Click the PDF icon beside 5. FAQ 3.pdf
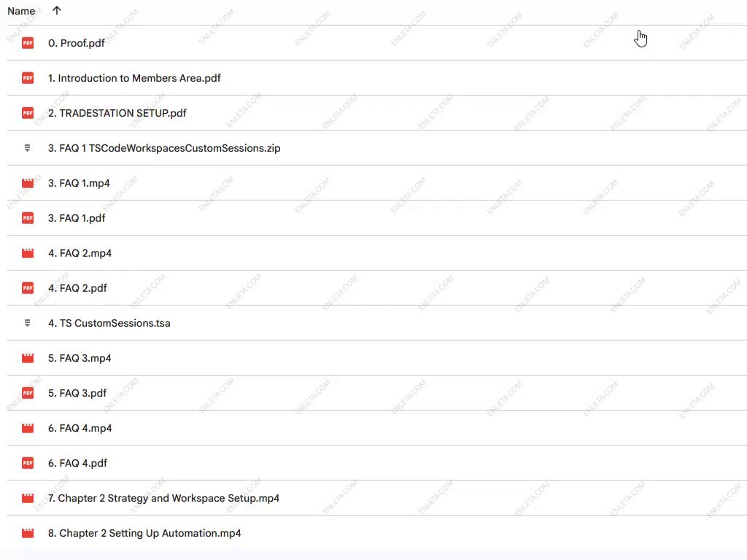Viewport: 747px width, 560px height. pyautogui.click(x=28, y=393)
